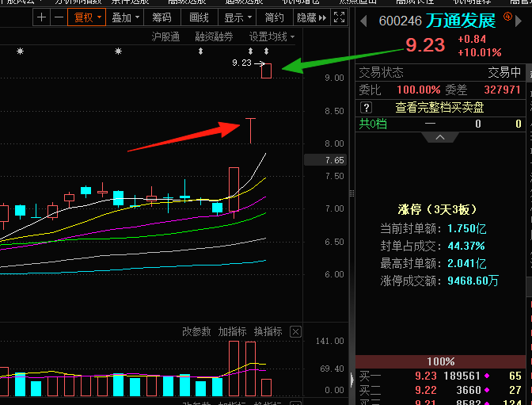Click the second star event marker on chart
532x405 pixels.
[x=118, y=52]
